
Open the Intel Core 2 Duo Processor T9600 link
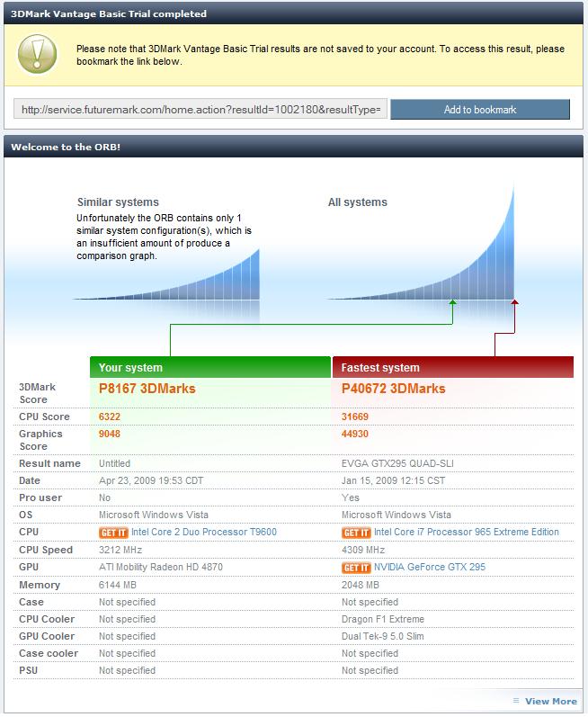click(x=204, y=533)
